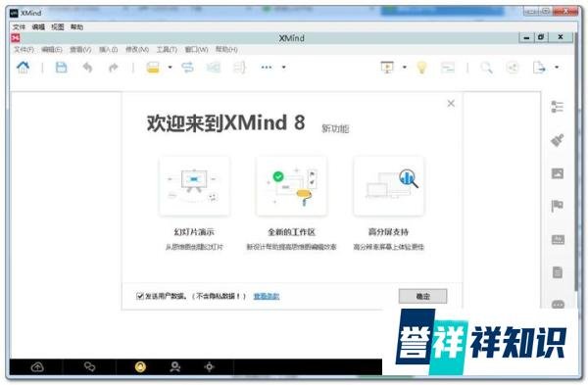Image resolution: width=588 pixels, height=385 pixels.
Task: Click the yellow topic insert icon
Action: 153,68
